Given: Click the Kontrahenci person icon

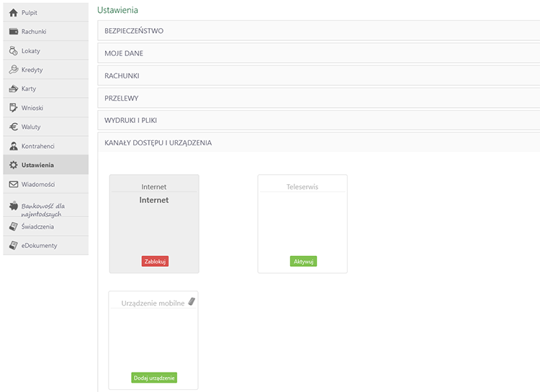Looking at the screenshot, I should [x=13, y=146].
